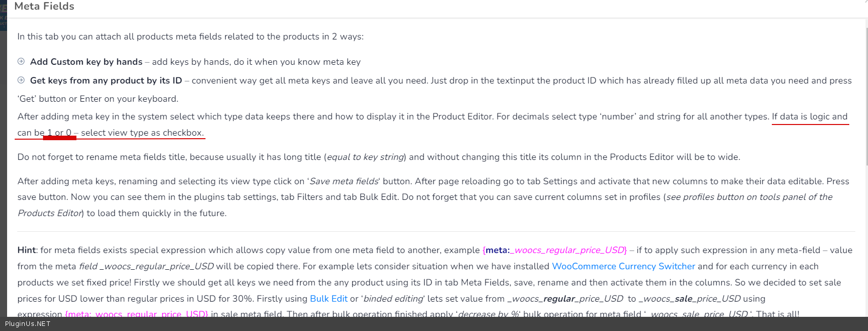Click the underlined 'select view type as checkbox' text
This screenshot has width=868, height=331.
click(x=142, y=133)
